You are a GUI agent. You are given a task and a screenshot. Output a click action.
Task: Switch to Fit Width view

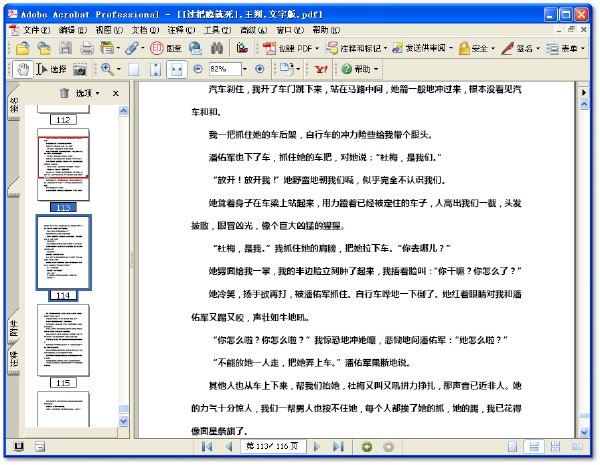pos(176,69)
